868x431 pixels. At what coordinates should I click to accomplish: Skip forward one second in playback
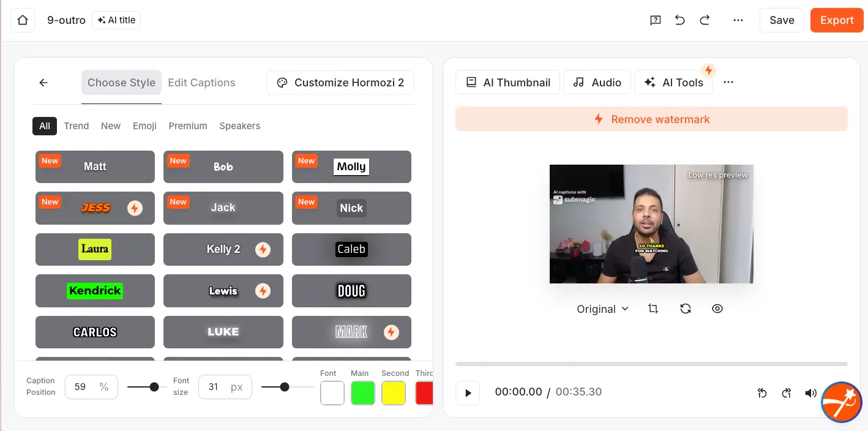coord(787,392)
